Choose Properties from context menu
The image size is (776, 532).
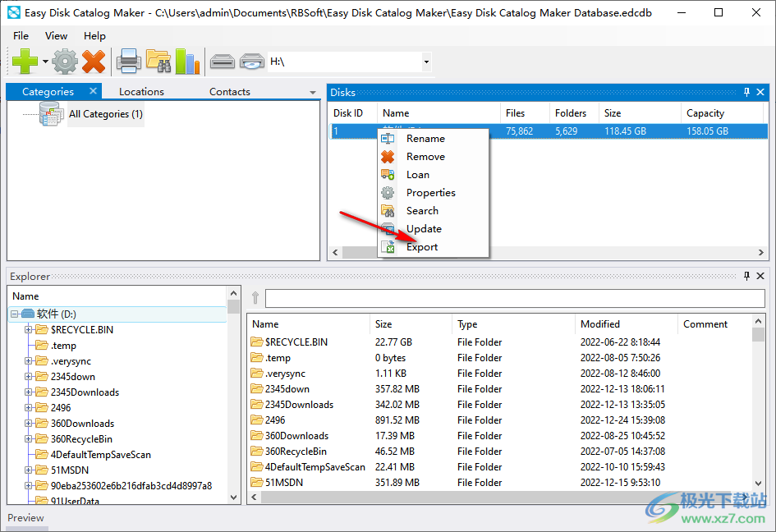coord(433,192)
